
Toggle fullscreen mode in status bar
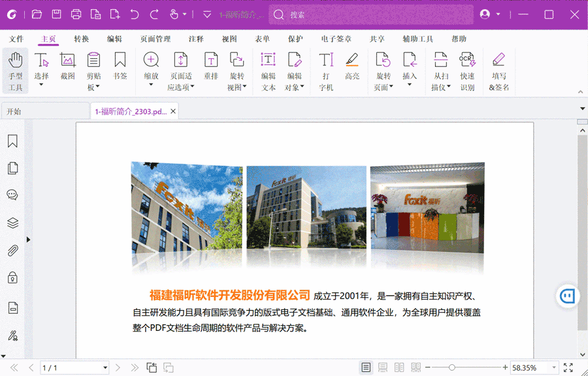click(568, 367)
